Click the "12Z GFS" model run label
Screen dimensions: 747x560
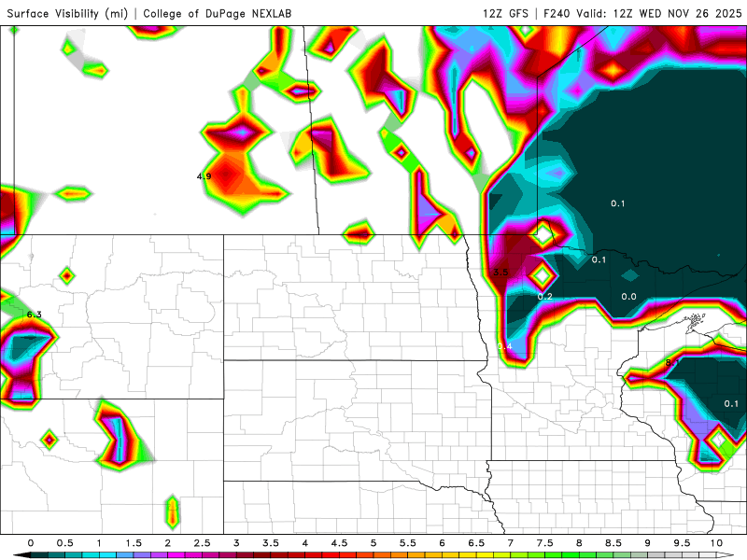pos(505,13)
